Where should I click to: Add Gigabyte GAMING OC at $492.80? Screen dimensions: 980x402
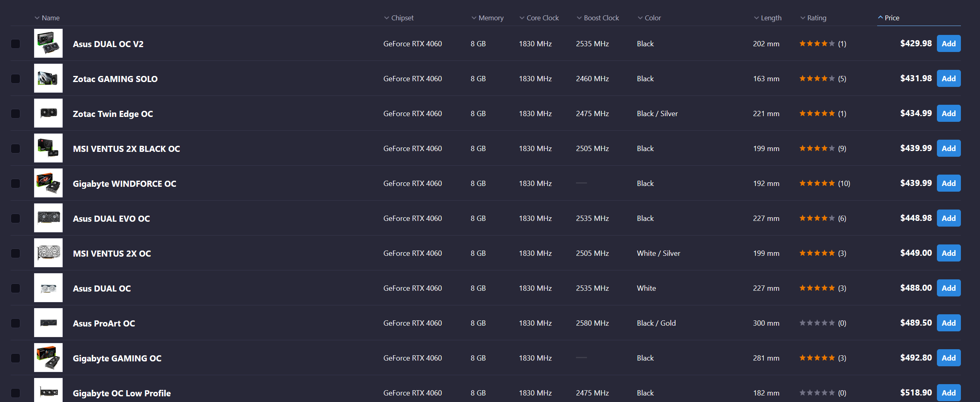pos(949,358)
